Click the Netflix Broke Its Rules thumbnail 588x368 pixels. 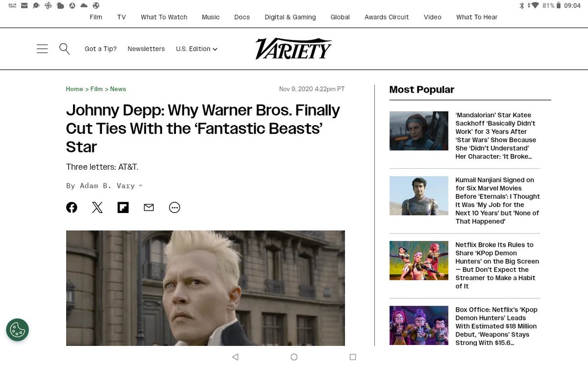point(419,260)
